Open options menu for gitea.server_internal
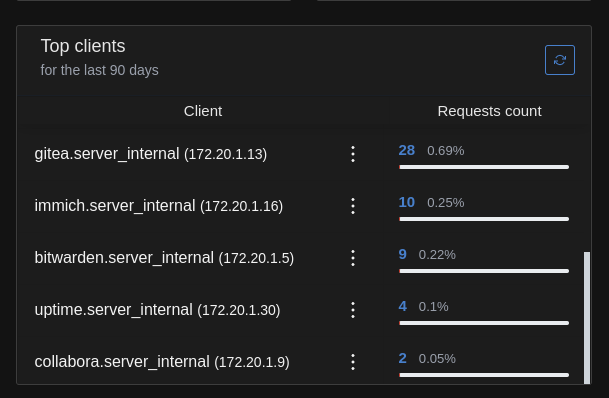The width and height of the screenshot is (609, 398). pos(353,154)
